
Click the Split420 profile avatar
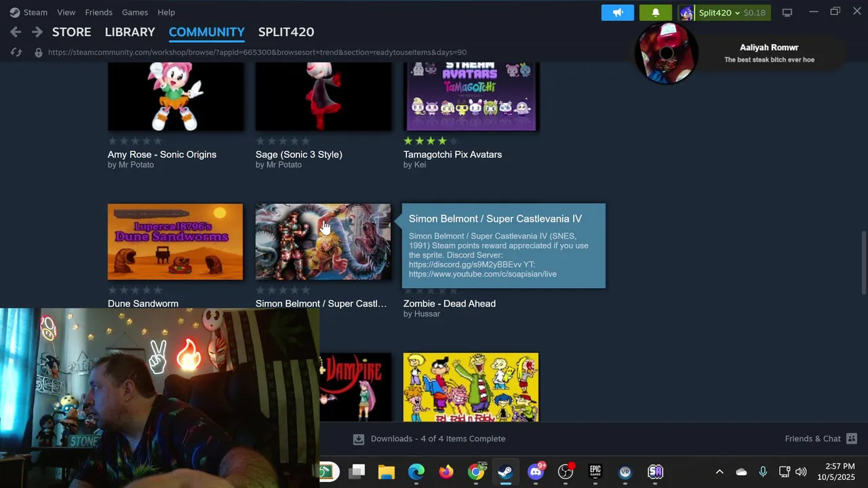686,12
